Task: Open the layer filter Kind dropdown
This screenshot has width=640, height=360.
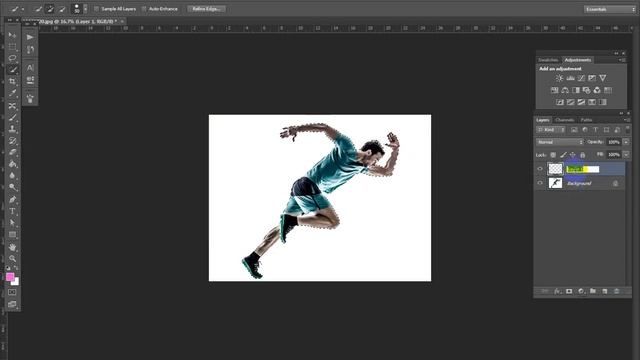Action: point(551,130)
